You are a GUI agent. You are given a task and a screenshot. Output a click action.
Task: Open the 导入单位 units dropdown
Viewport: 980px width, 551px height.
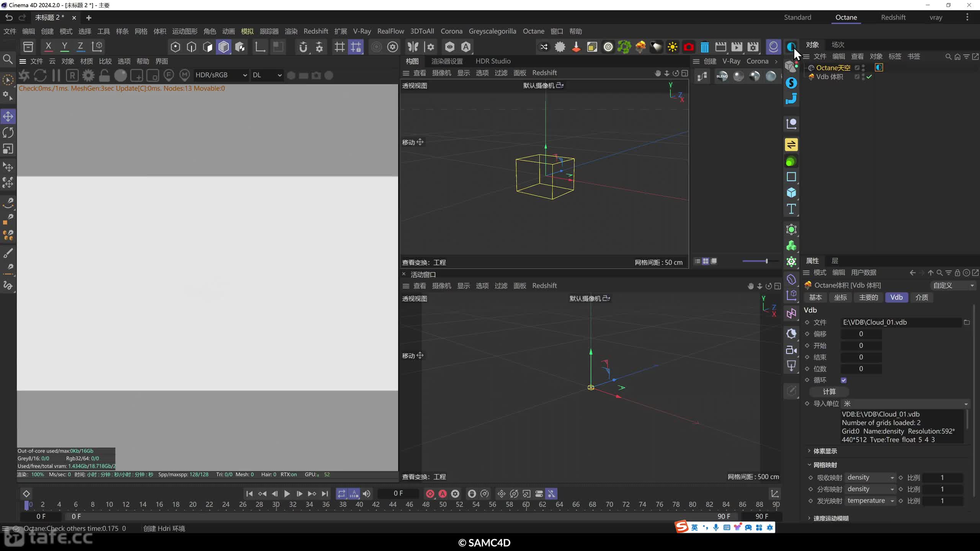click(x=905, y=404)
